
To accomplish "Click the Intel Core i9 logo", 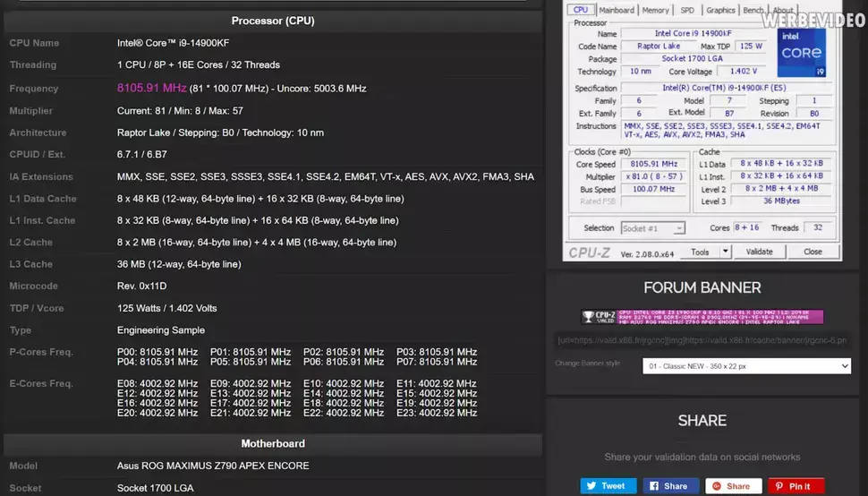I will [801, 53].
